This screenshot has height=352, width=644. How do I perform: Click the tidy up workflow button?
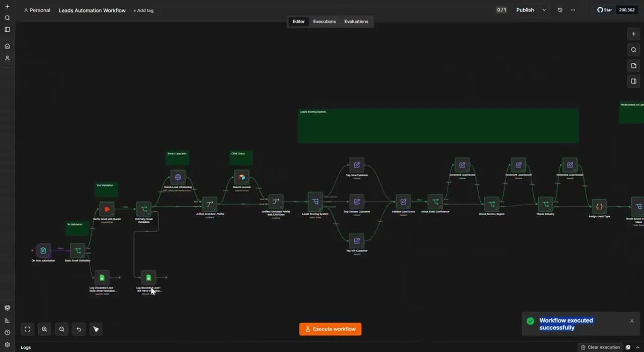pyautogui.click(x=96, y=329)
